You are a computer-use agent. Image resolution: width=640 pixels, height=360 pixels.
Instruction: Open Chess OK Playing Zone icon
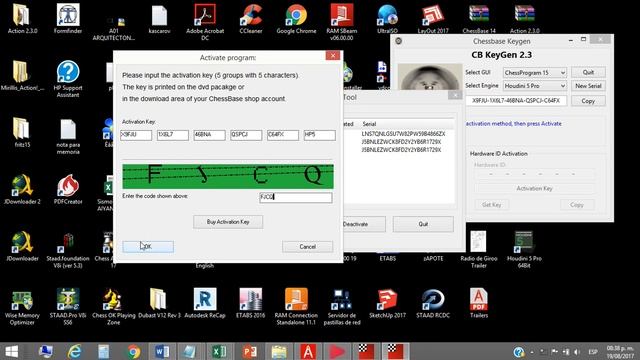pos(113,307)
